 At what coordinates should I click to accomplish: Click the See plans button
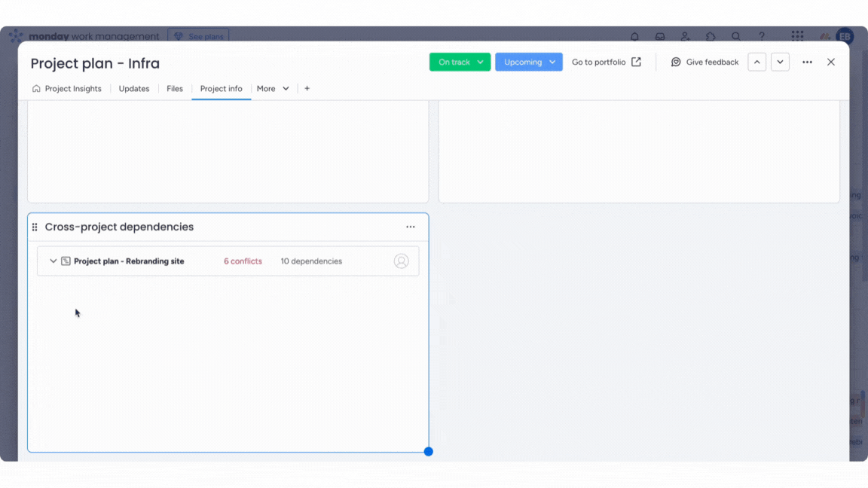(198, 36)
